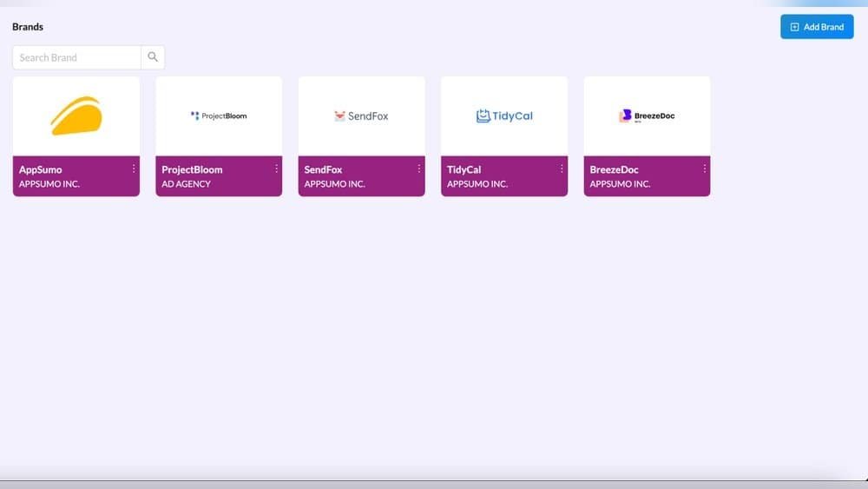Click the Brands page heading
Viewport: 868px width, 489px height.
[x=28, y=27]
